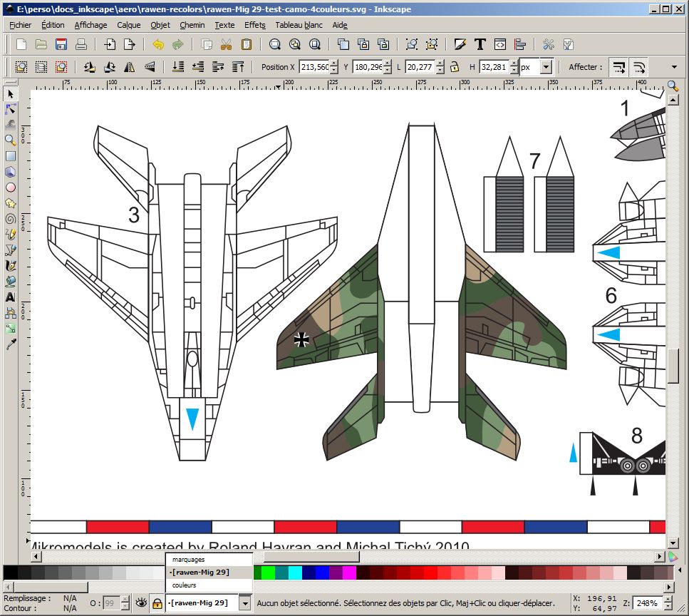The height and width of the screenshot is (616, 689).
Task: Open the layer selector dropdown arrow
Action: (246, 602)
